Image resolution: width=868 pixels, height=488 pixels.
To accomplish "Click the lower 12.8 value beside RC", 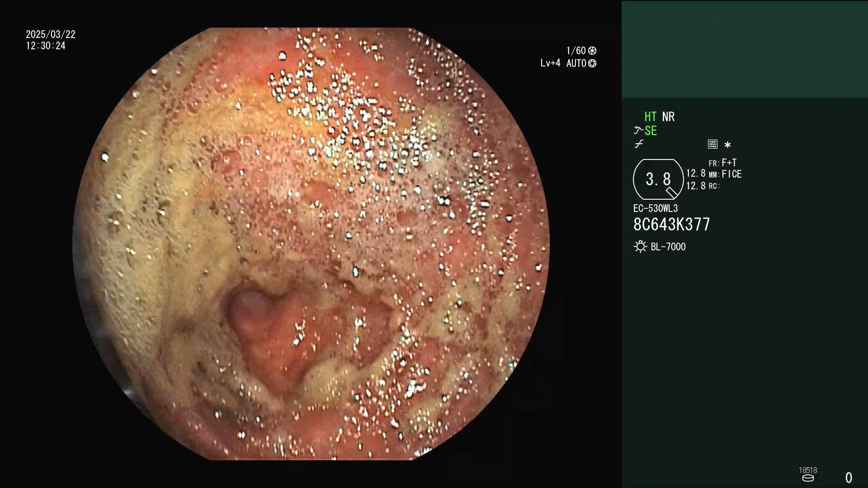I will [696, 186].
